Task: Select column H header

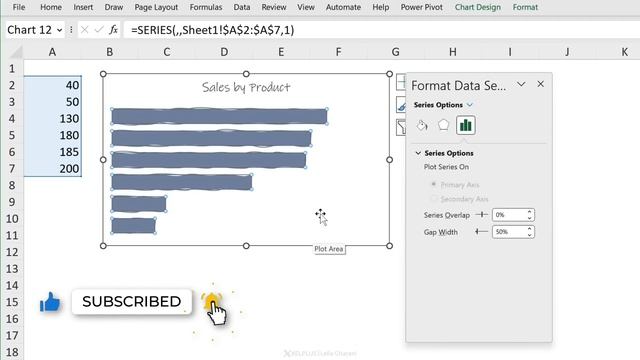Action: (453, 52)
